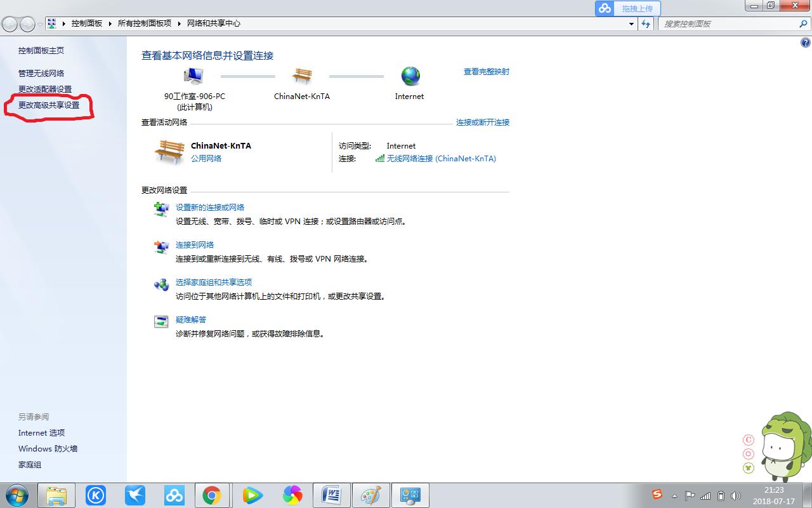Click the 疑难解答 troubleshooting link

190,319
